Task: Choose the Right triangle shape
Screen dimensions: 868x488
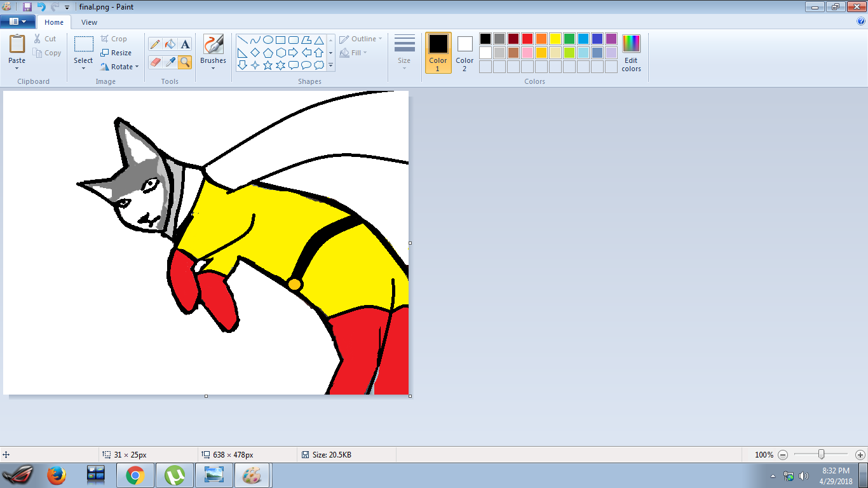Action: point(243,52)
